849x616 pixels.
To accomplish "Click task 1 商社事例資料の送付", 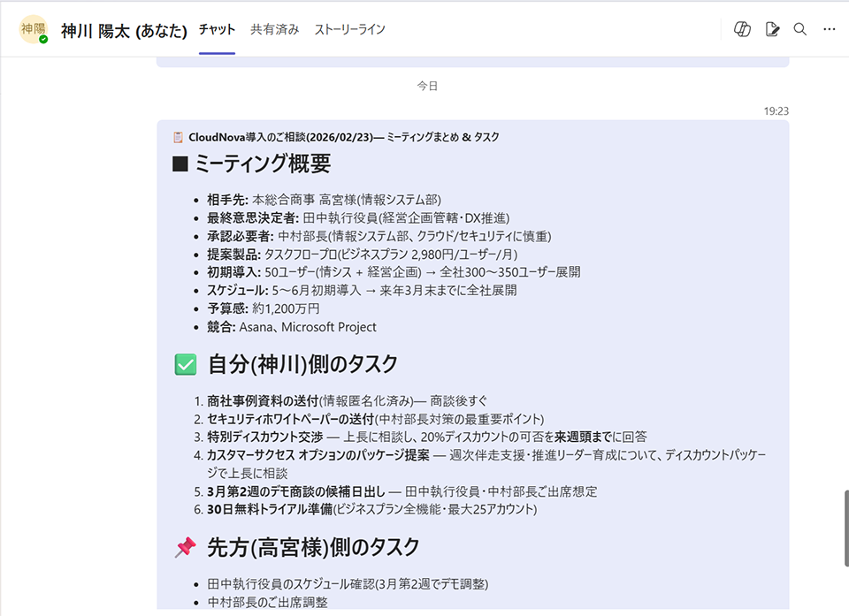I will [347, 401].
